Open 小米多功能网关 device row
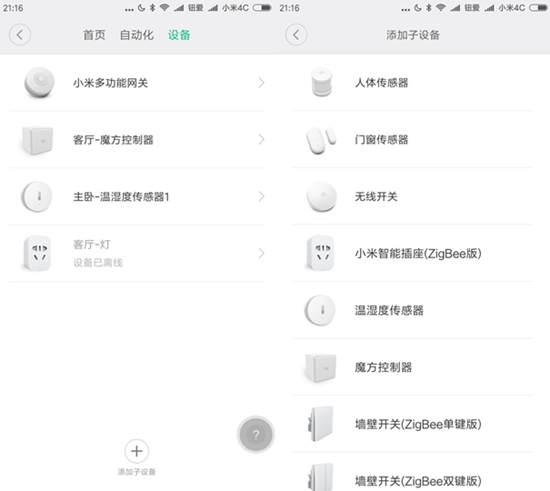Image resolution: width=550 pixels, height=491 pixels. click(137, 83)
